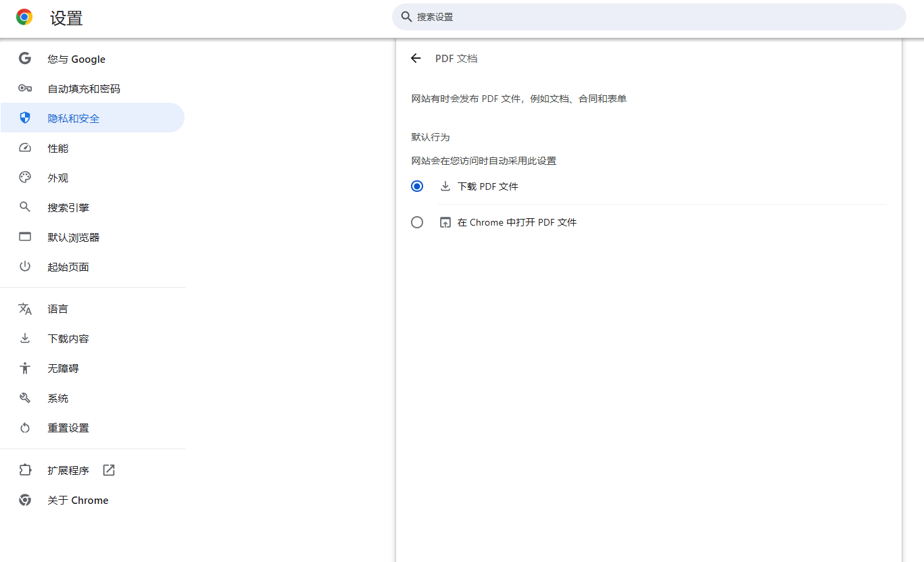Click the speedometer icon for 性能

25,148
